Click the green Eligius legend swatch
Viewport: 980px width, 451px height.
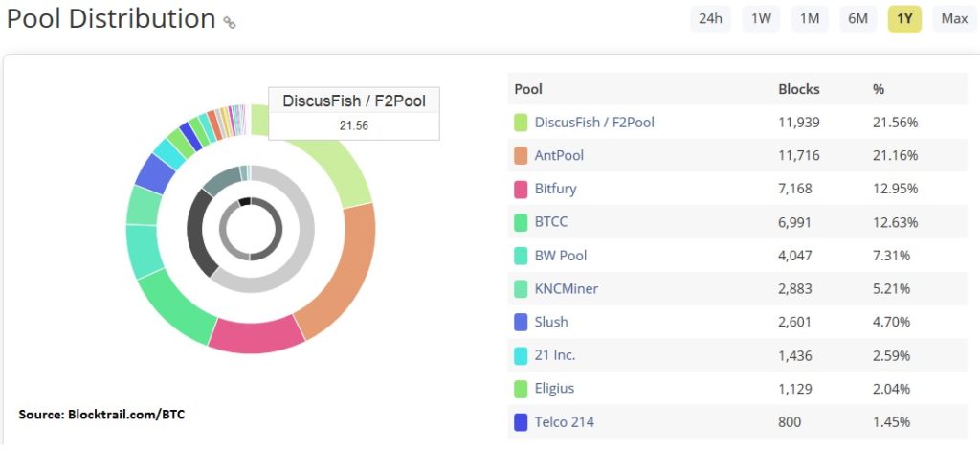(521, 389)
